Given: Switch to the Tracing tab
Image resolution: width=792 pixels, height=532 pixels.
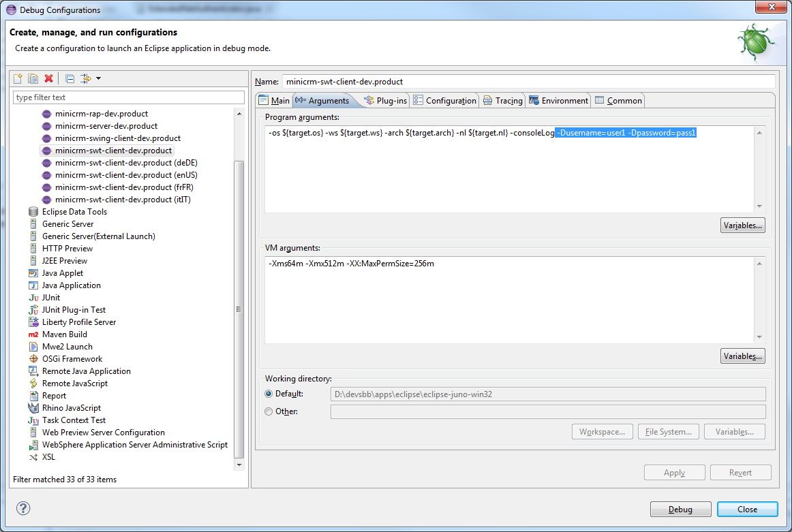Looking at the screenshot, I should point(503,100).
